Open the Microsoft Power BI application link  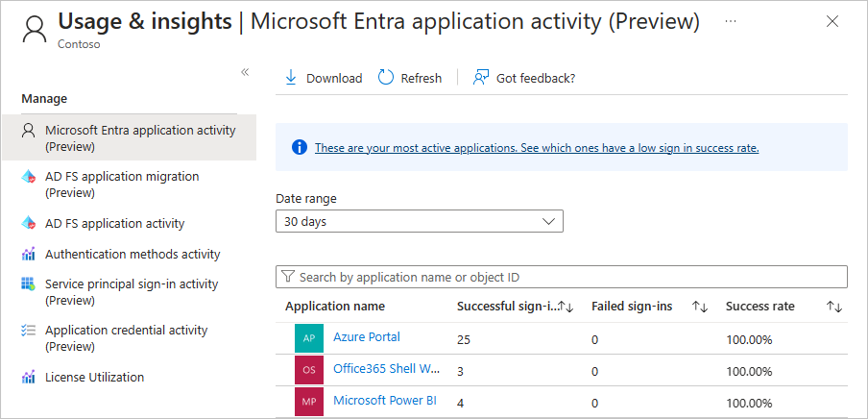tap(385, 400)
